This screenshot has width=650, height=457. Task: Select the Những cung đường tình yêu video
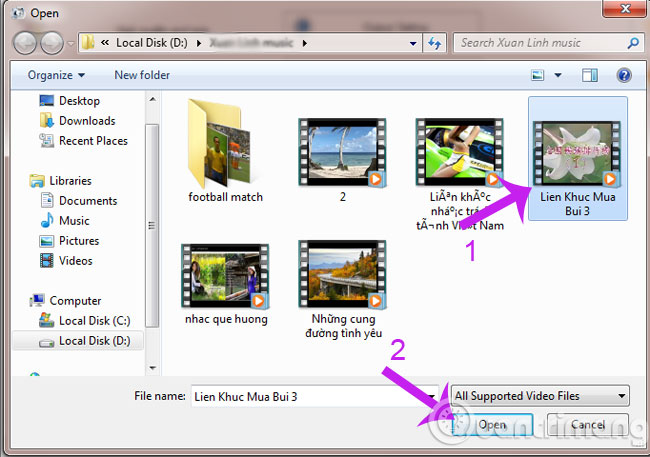coord(343,290)
